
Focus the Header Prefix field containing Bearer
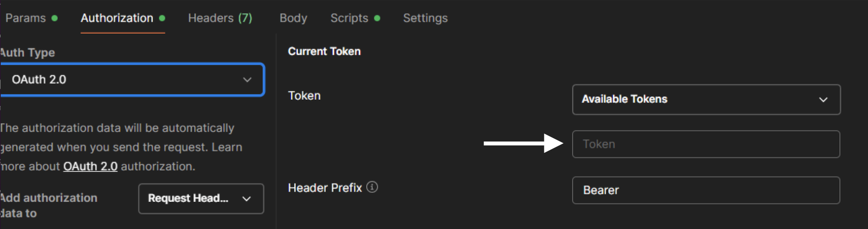[706, 190]
